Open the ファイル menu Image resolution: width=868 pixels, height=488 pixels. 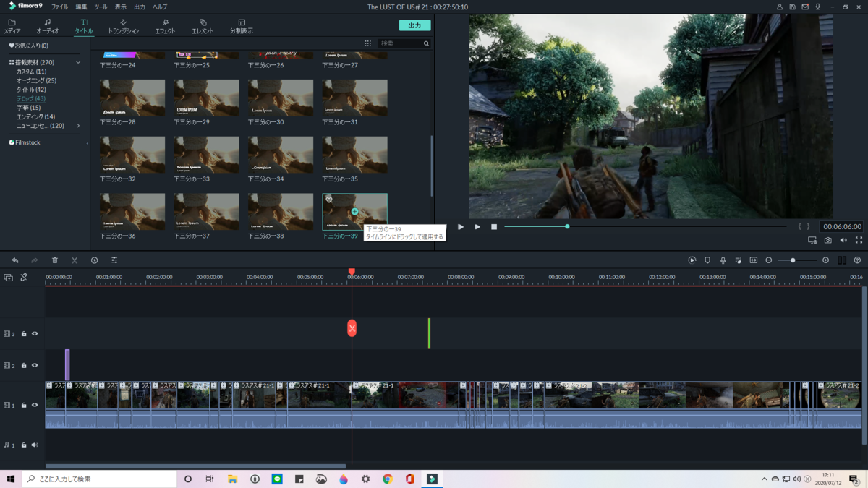(x=60, y=7)
